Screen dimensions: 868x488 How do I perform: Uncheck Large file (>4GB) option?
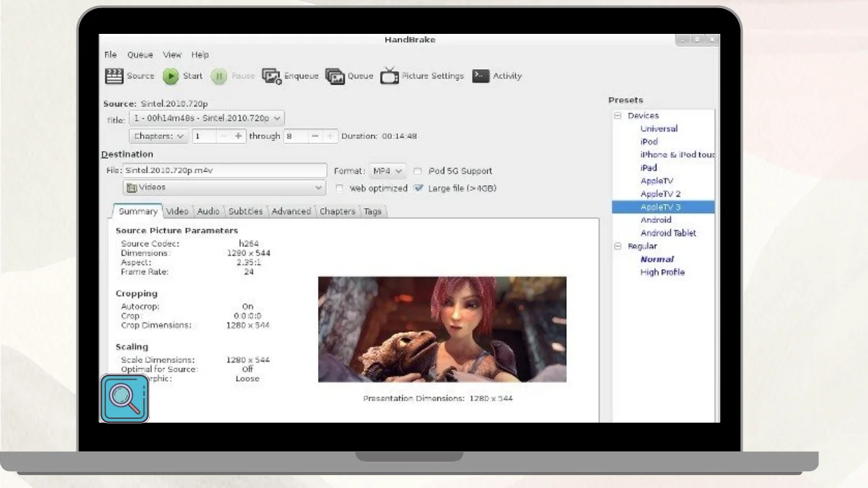[x=418, y=188]
